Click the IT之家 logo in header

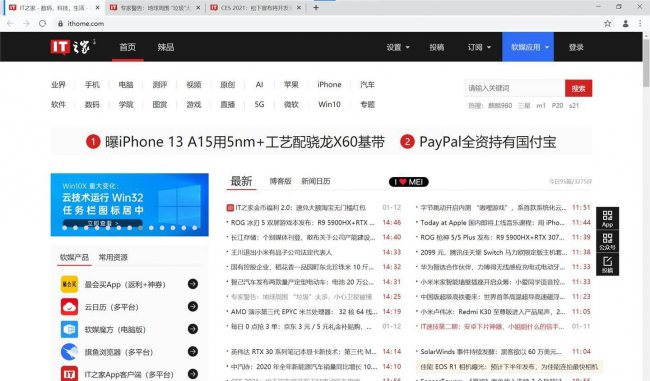[73, 47]
